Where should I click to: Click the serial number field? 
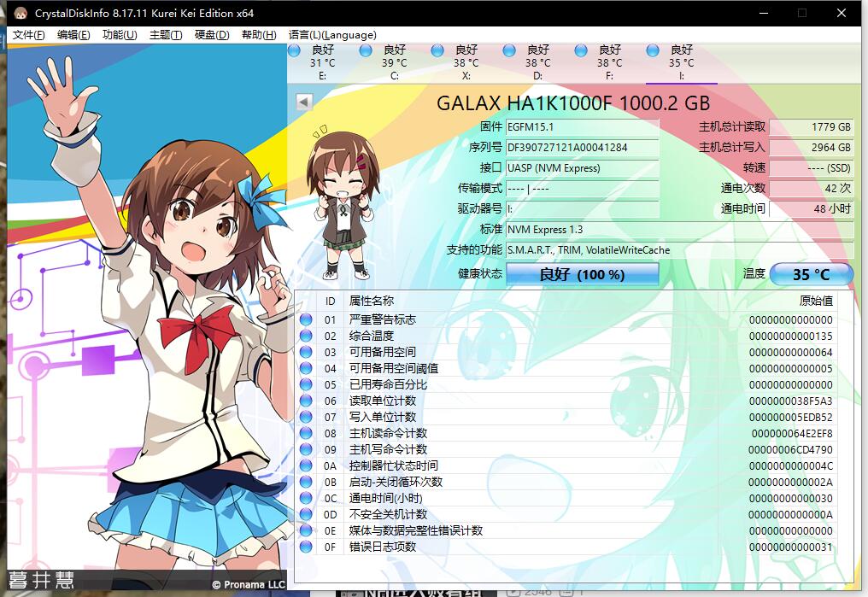582,147
